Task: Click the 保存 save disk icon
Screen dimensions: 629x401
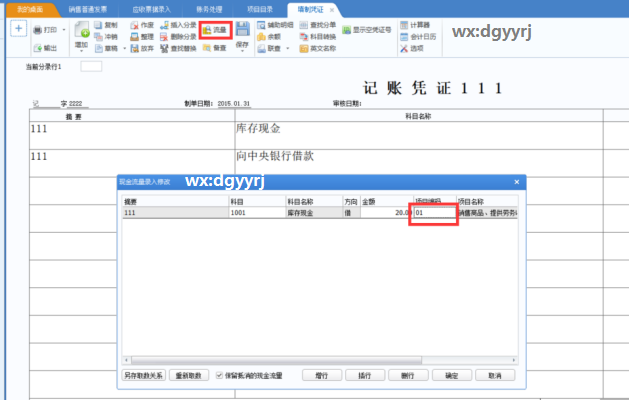Action: tap(242, 29)
